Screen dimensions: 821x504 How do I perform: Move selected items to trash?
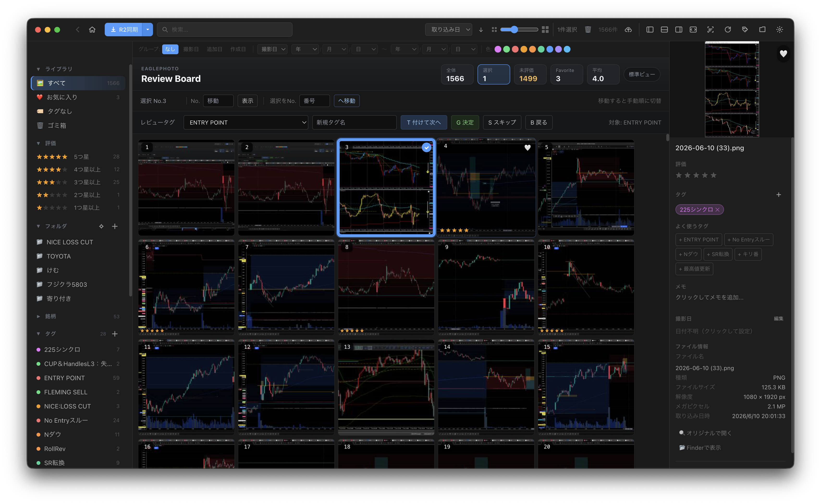coord(588,30)
